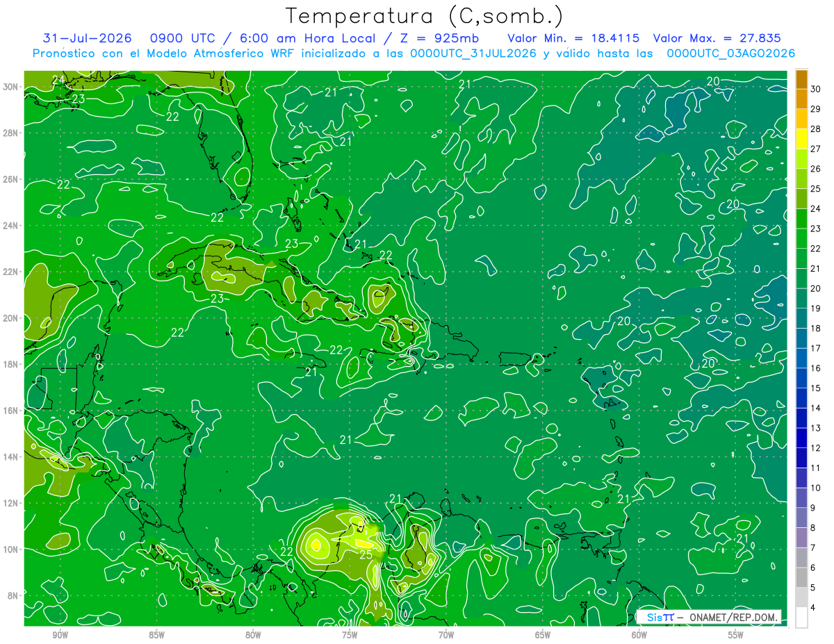Click the legend scale value 8

(813, 528)
